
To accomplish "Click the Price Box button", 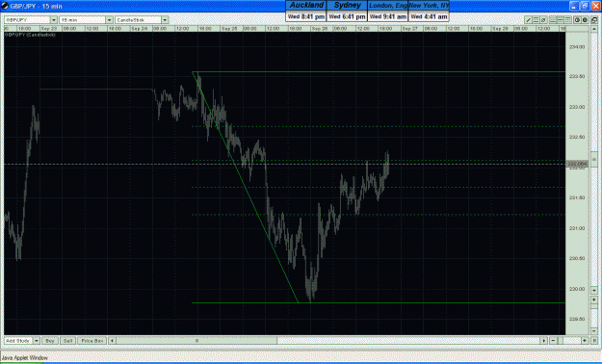I will point(92,341).
